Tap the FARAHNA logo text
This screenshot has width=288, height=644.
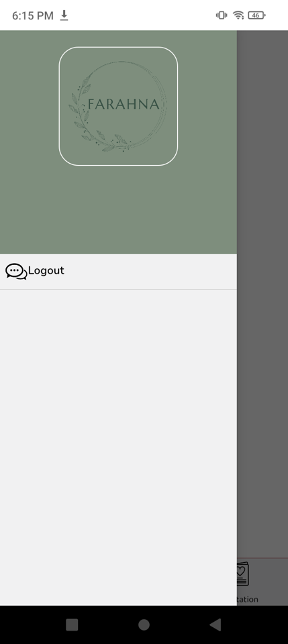(x=124, y=105)
